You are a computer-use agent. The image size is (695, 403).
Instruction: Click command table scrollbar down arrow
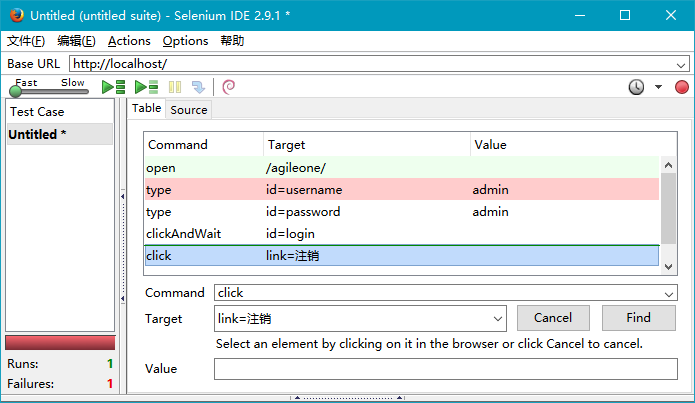tap(668, 266)
